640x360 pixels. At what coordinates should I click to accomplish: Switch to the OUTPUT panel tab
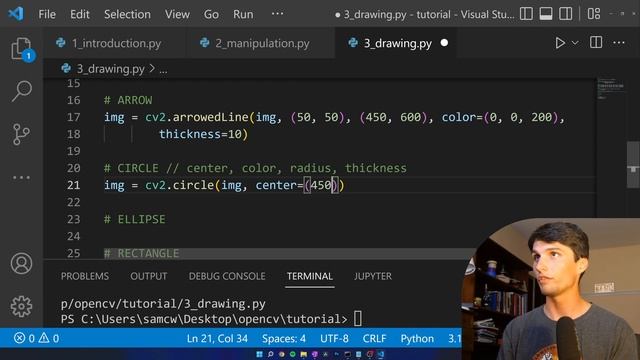pyautogui.click(x=149, y=276)
